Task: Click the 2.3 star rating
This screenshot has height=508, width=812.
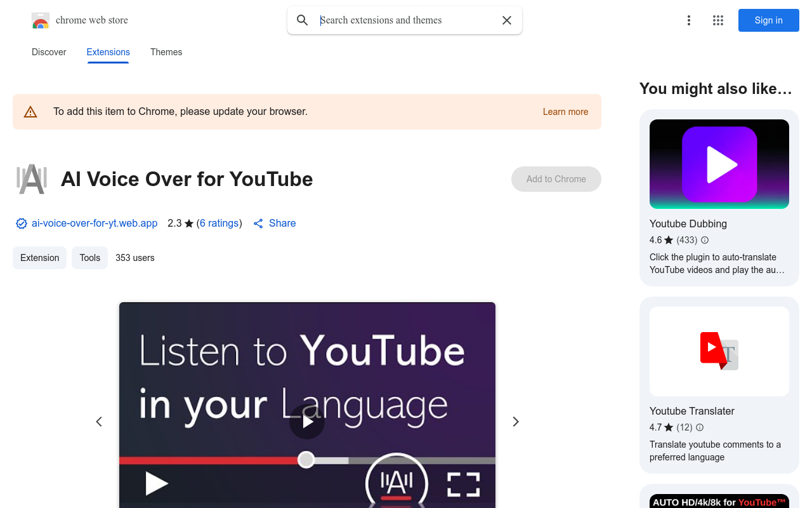Action: 180,224
